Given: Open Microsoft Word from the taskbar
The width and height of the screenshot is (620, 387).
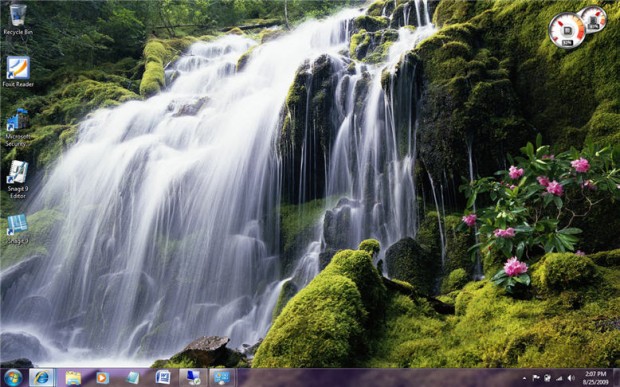Looking at the screenshot, I should 163,378.
